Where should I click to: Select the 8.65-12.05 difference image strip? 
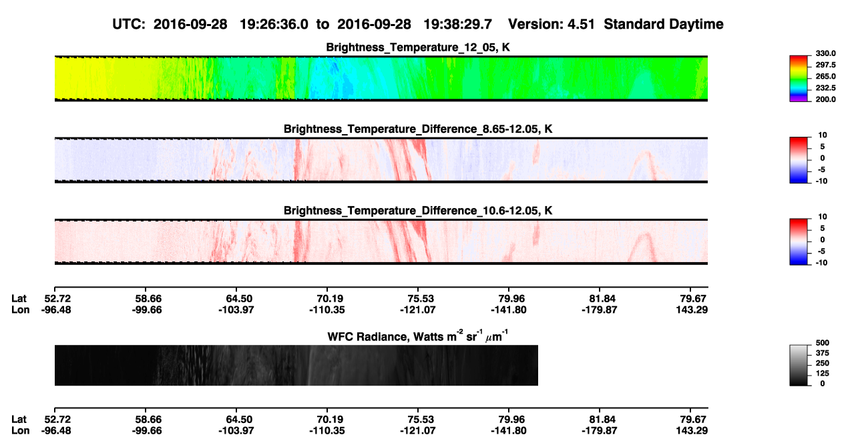point(381,160)
